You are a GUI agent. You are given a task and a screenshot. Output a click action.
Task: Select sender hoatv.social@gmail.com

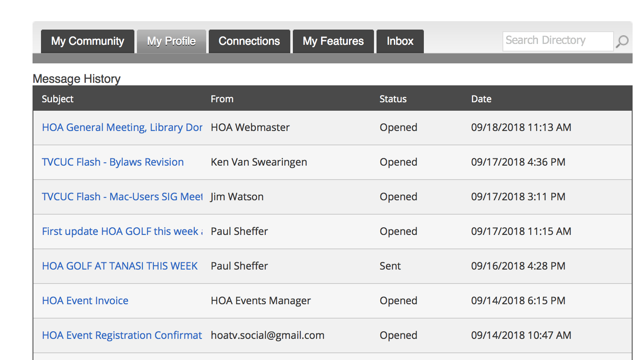(x=267, y=335)
